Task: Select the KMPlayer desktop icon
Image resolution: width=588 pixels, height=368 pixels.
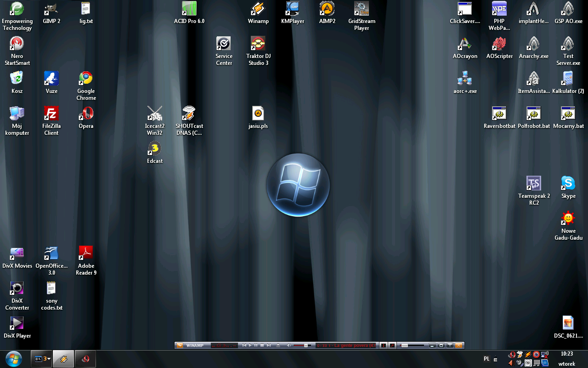Action: coord(293,9)
